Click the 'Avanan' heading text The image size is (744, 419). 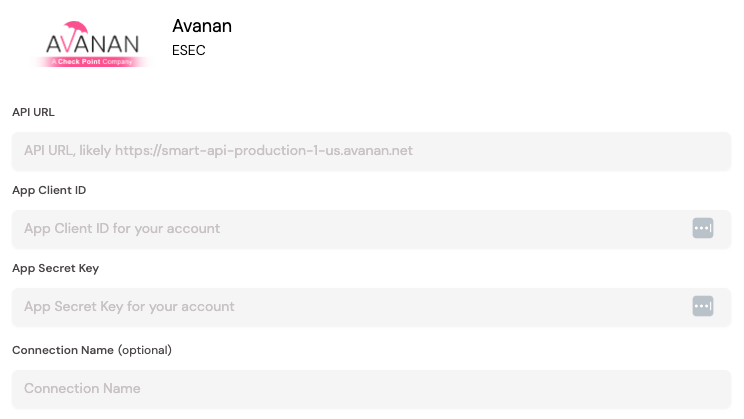[x=202, y=26]
